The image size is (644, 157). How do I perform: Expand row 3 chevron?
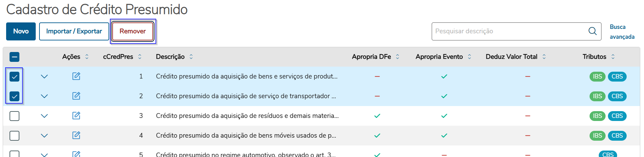(x=44, y=116)
